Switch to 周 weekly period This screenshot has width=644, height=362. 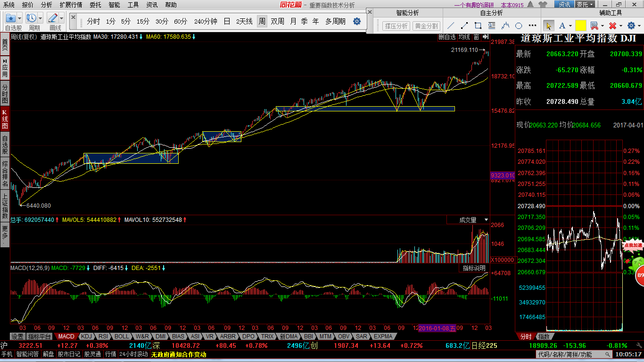pyautogui.click(x=262, y=21)
